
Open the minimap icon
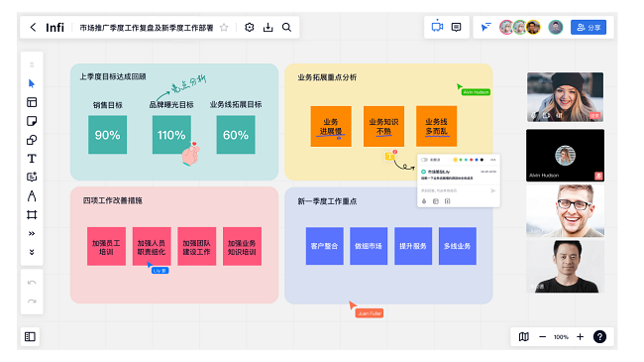524,337
